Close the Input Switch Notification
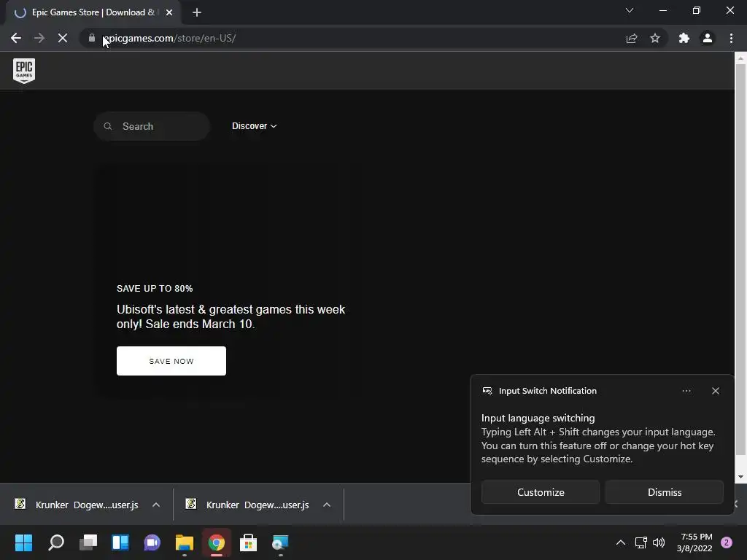 tap(715, 391)
